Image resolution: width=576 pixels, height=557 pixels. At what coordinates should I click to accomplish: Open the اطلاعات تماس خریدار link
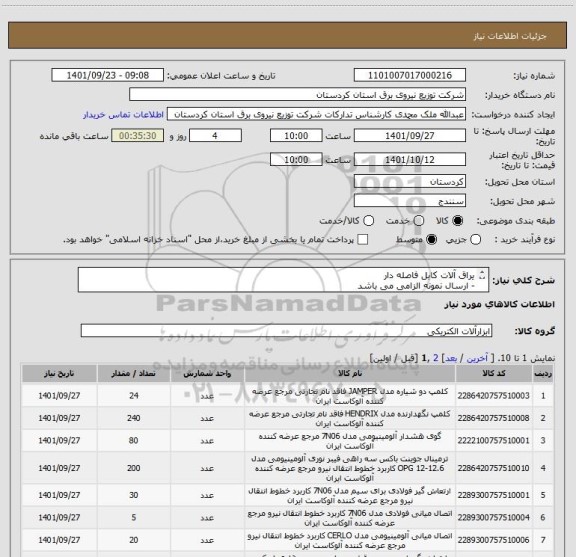pos(123,115)
